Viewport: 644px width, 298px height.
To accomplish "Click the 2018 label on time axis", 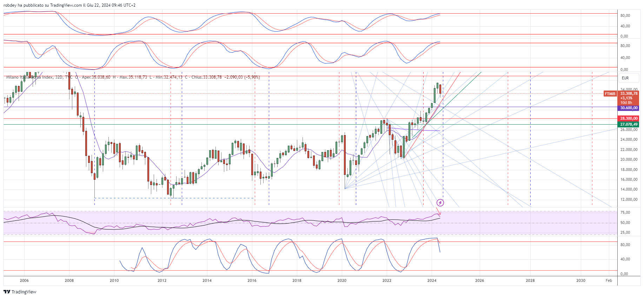I will click(x=297, y=280).
